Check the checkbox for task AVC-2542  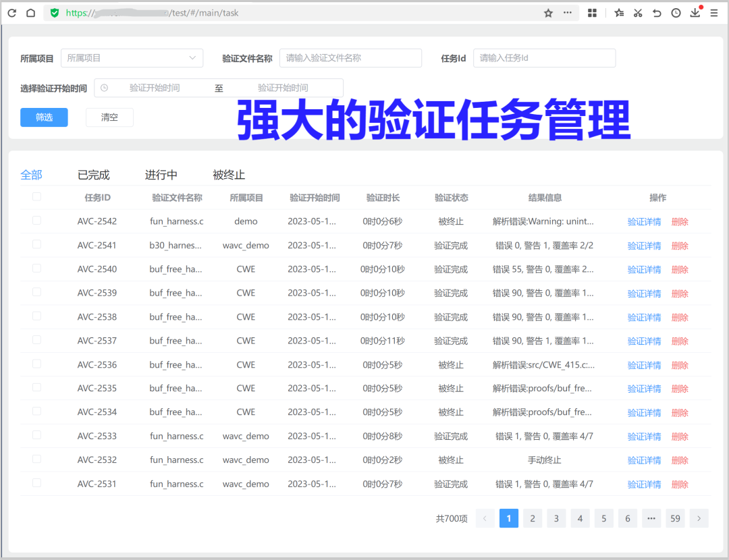[36, 221]
